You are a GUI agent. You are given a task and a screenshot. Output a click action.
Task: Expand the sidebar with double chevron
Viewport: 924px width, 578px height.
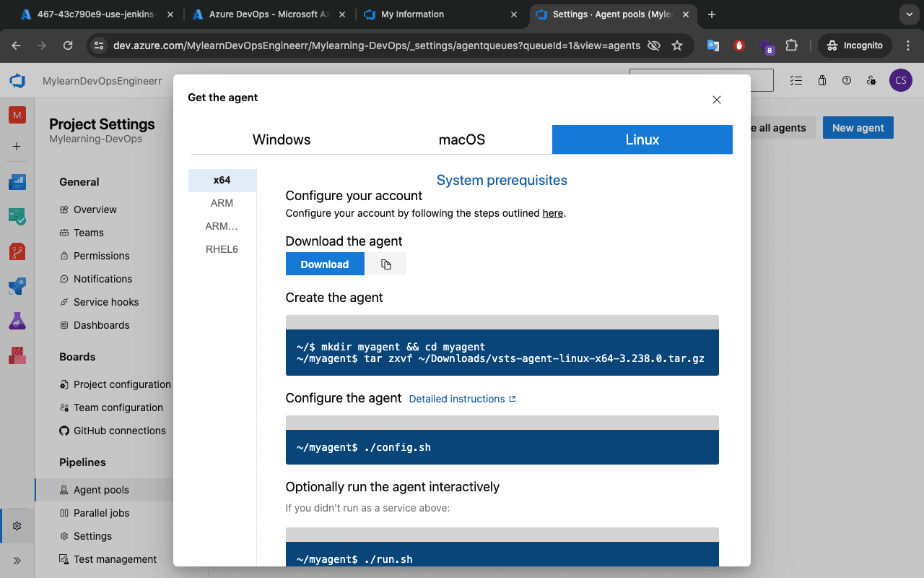17,560
